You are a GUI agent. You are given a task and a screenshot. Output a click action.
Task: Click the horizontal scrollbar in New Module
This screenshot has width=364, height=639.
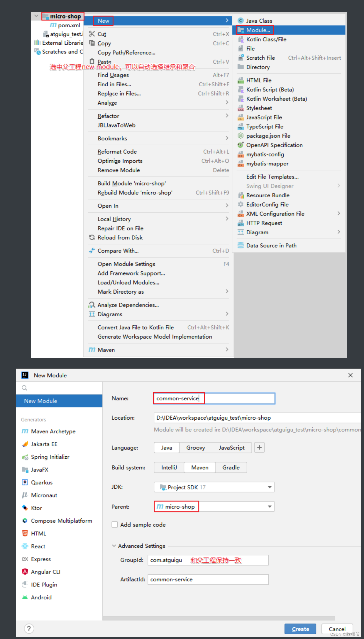pos(219,618)
